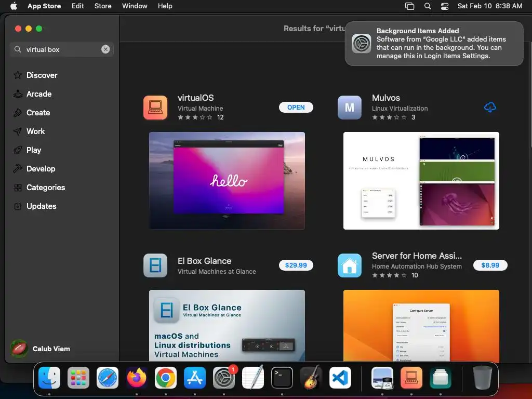Open System Settings from the Dock
This screenshot has height=399, width=532.
click(x=224, y=378)
